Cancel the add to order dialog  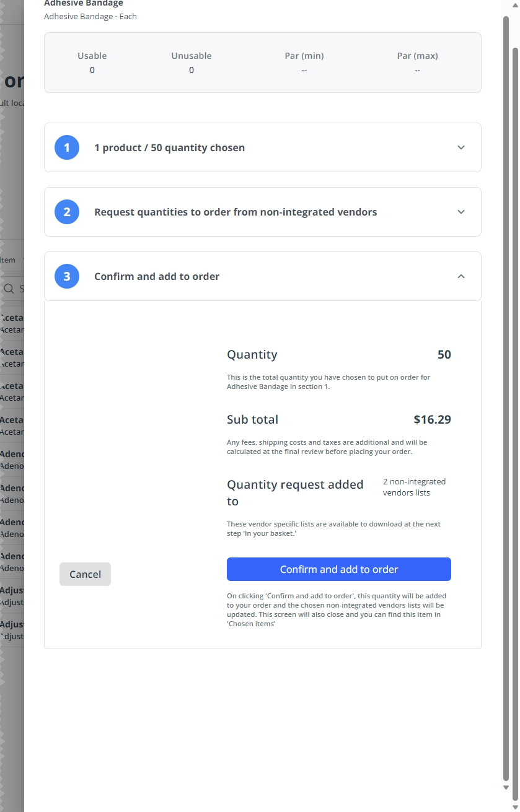tap(85, 574)
